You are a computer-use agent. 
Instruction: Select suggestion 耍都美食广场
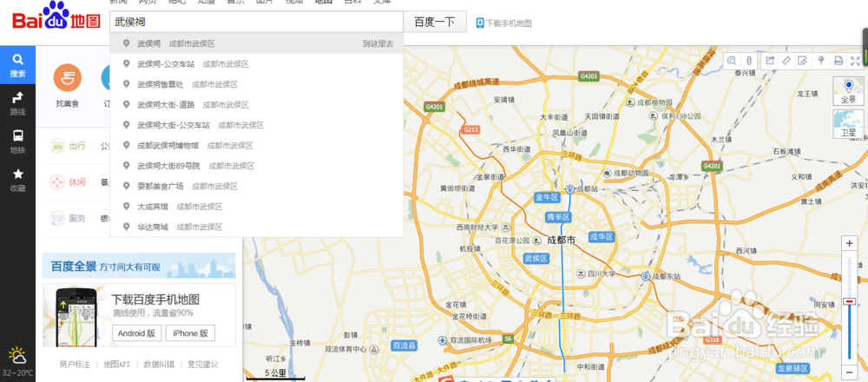[x=256, y=186]
